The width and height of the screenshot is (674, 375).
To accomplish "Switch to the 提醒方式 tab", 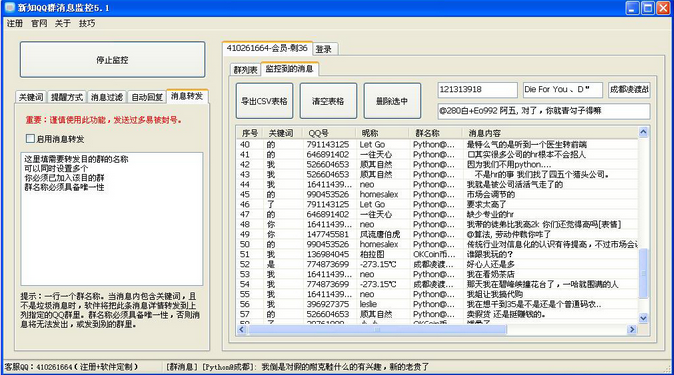I will tap(67, 97).
